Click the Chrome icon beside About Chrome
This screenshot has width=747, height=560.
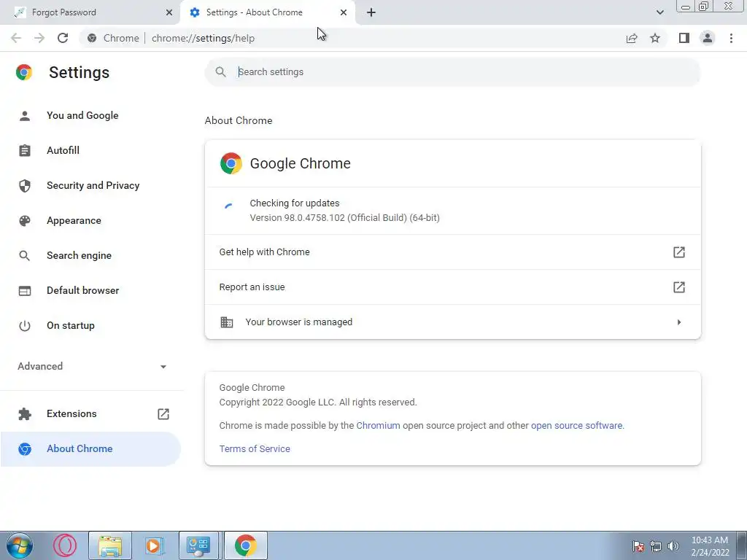coord(25,449)
